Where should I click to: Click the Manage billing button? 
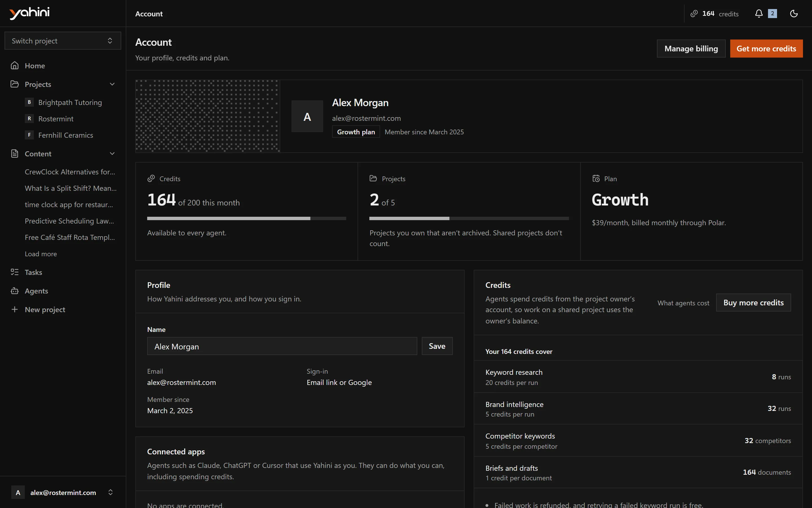tap(691, 49)
